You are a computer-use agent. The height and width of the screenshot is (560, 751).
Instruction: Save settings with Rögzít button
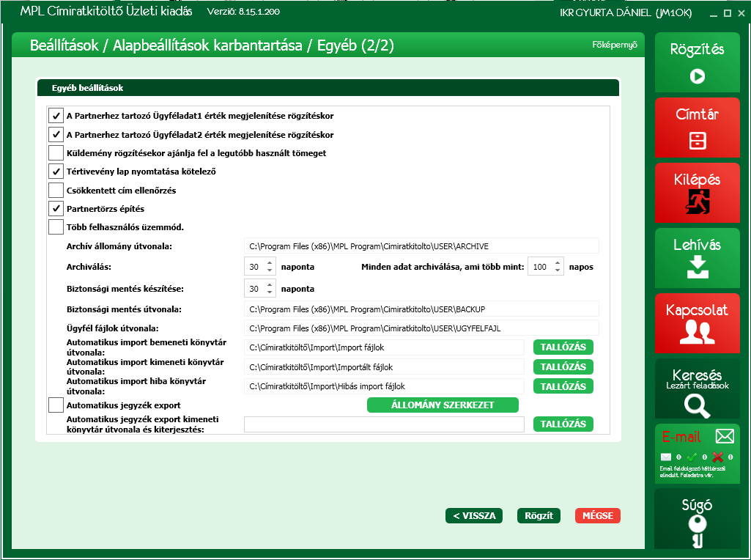(539, 516)
